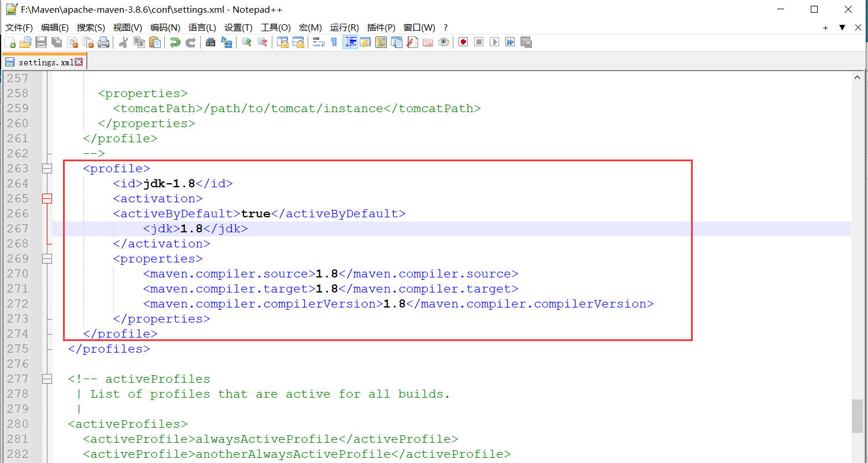Screen dimensions: 868x463
Task: Toggle the indent guide display
Action: tap(350, 42)
